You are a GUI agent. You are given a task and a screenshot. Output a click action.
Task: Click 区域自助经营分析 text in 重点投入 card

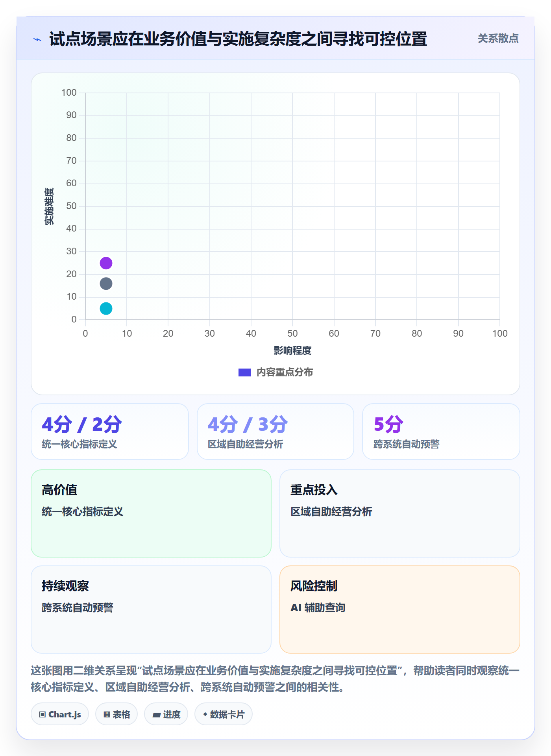331,511
